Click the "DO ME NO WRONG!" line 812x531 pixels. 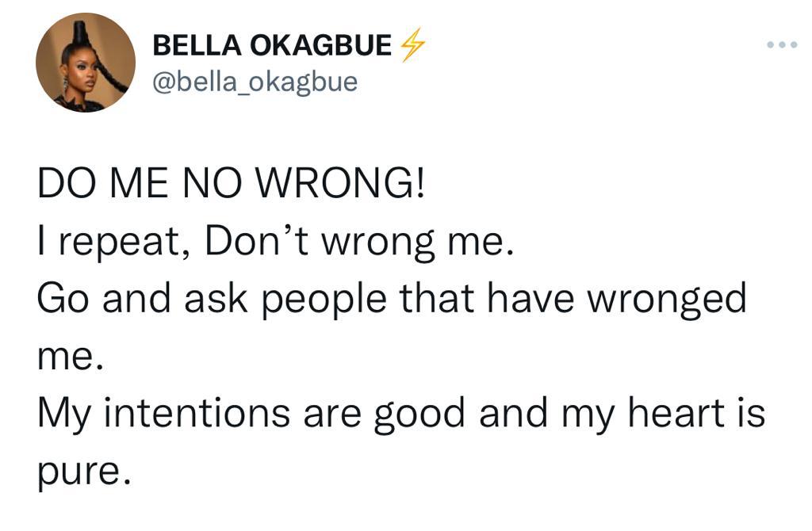click(231, 184)
